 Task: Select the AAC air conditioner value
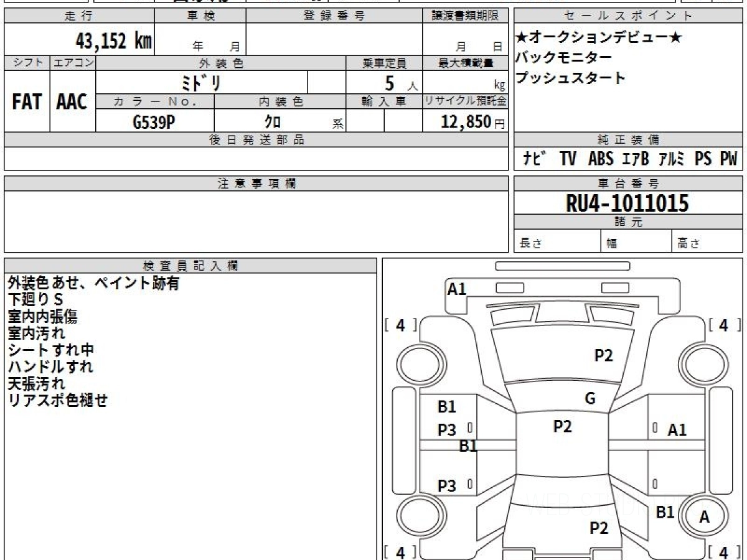click(72, 102)
